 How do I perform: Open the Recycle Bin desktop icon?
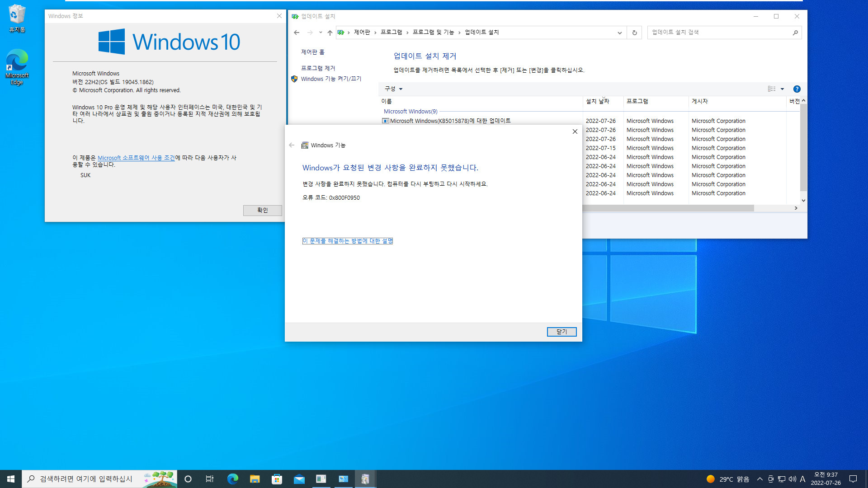pos(17,19)
